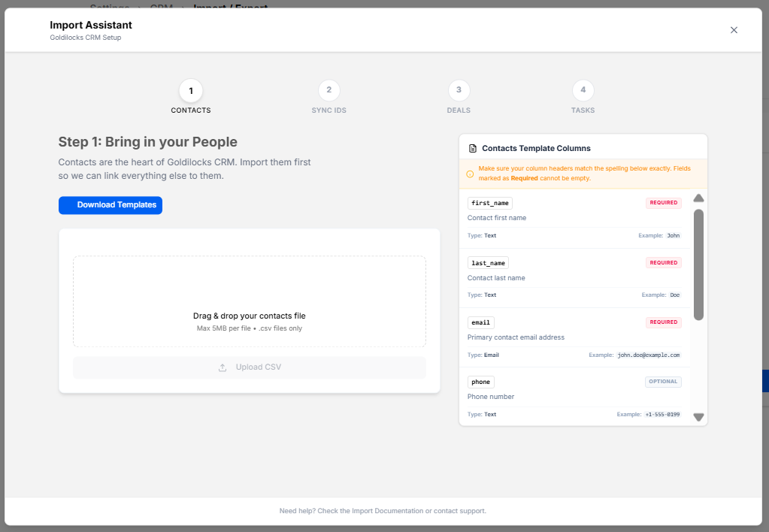Click the document icon beside Contacts Template Columns
This screenshot has height=532, width=769.
click(x=473, y=149)
